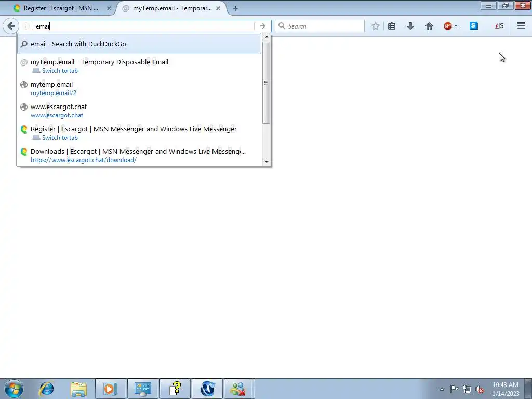Click the suggestion list scroll up arrow
This screenshot has height=399, width=532.
(267, 37)
